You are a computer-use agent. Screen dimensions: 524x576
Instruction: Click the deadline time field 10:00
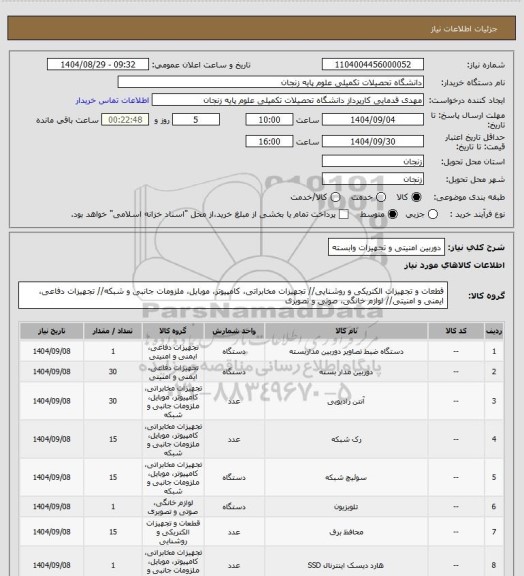click(x=269, y=120)
